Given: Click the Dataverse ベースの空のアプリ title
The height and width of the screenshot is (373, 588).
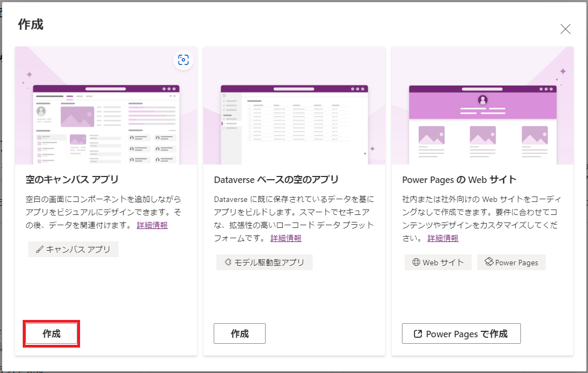Looking at the screenshot, I should pos(276,180).
